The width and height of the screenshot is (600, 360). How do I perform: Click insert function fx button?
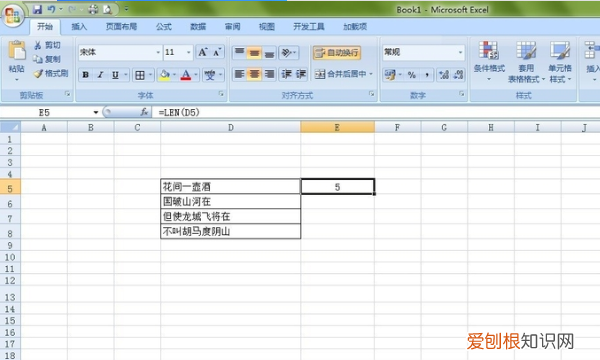pos(144,112)
